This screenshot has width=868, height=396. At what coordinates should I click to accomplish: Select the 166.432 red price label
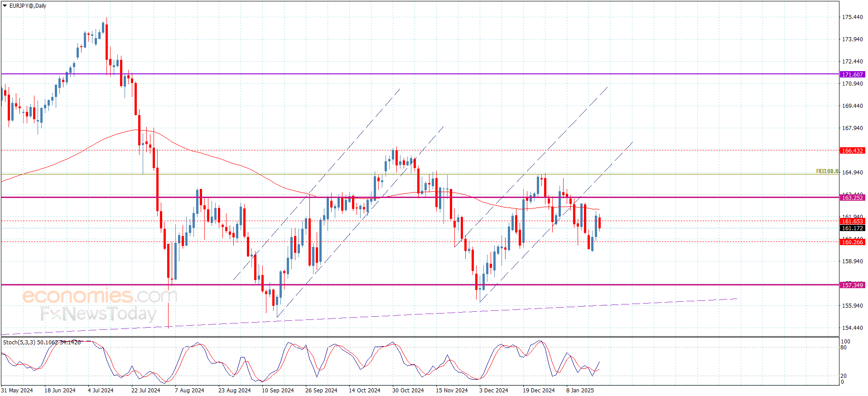(x=852, y=150)
